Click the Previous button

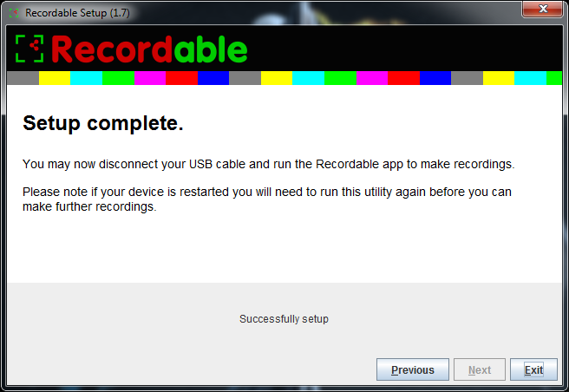point(413,369)
